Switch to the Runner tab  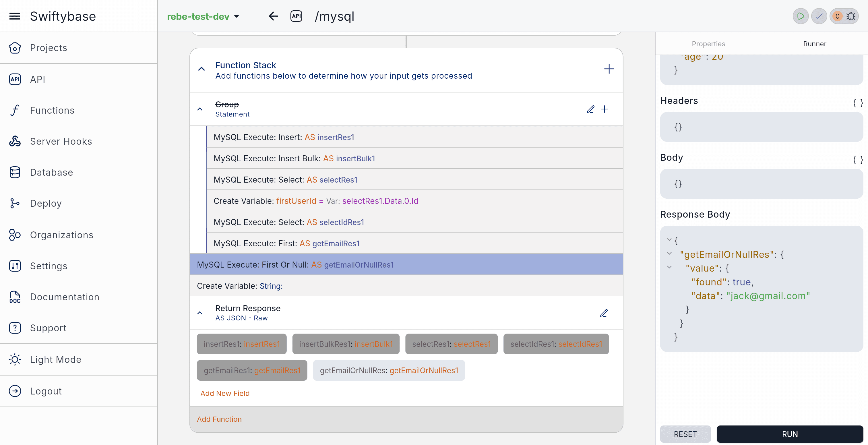[814, 44]
